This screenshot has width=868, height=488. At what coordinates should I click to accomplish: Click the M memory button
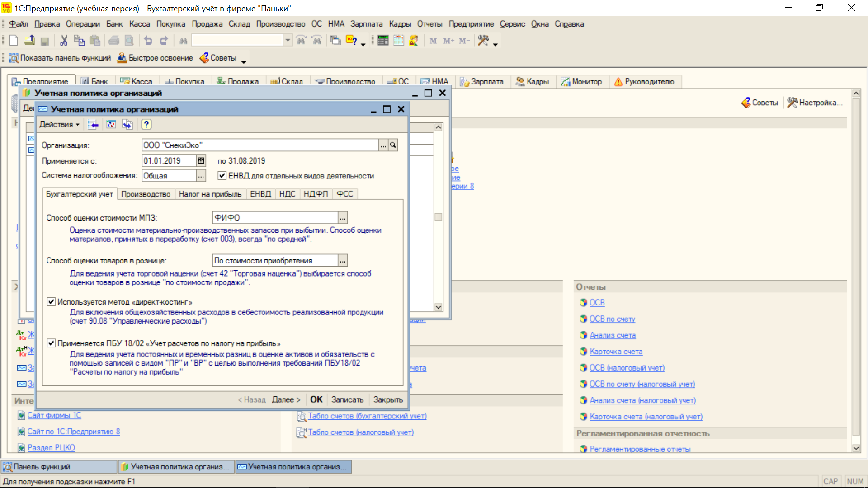point(433,41)
